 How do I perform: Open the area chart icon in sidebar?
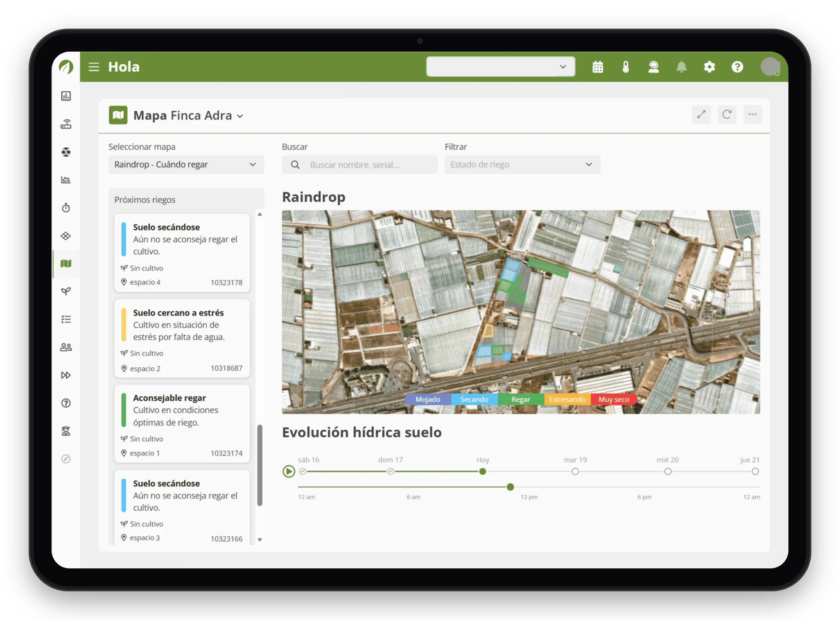pyautogui.click(x=66, y=180)
